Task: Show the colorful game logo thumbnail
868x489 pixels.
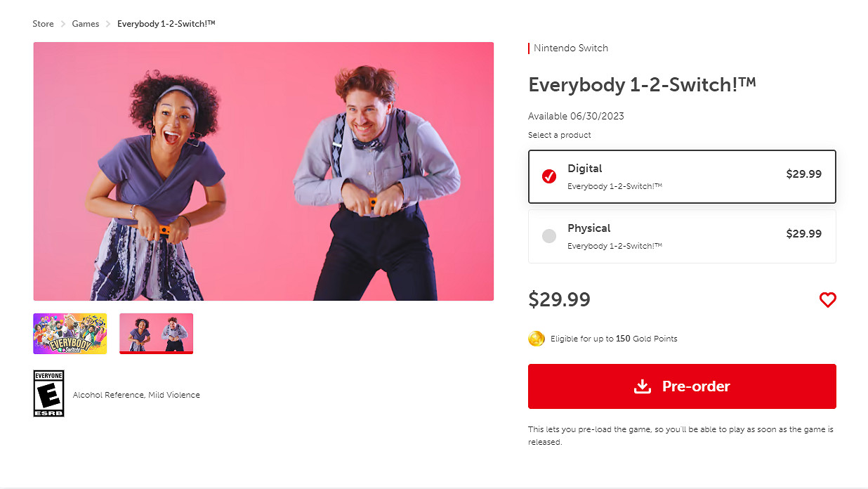Action: [x=70, y=334]
